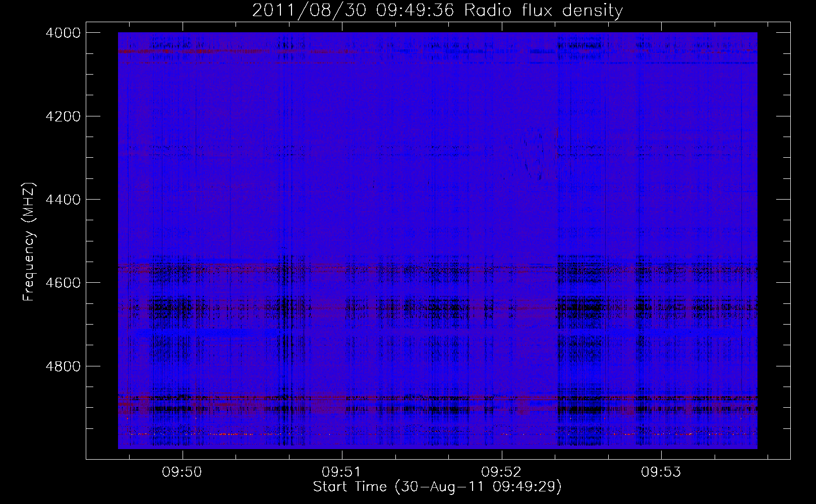Select the 4600 frequency axis label
This screenshot has width=816, height=504.
(63, 283)
